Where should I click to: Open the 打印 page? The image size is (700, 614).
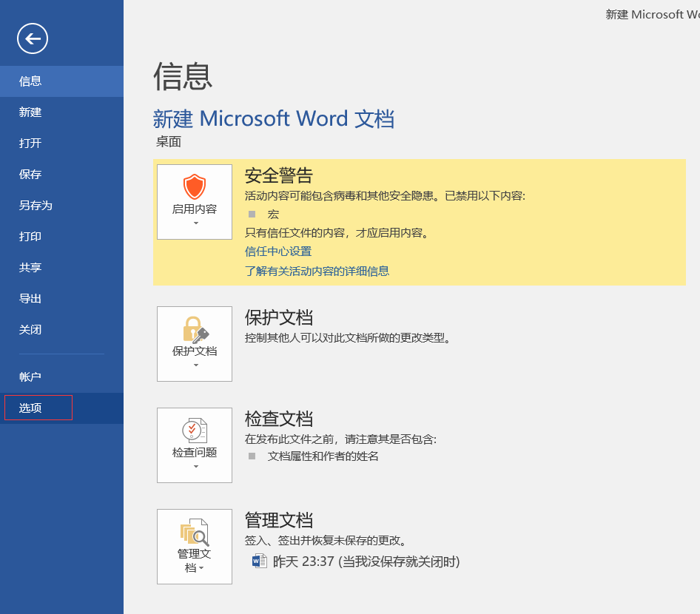(61, 237)
